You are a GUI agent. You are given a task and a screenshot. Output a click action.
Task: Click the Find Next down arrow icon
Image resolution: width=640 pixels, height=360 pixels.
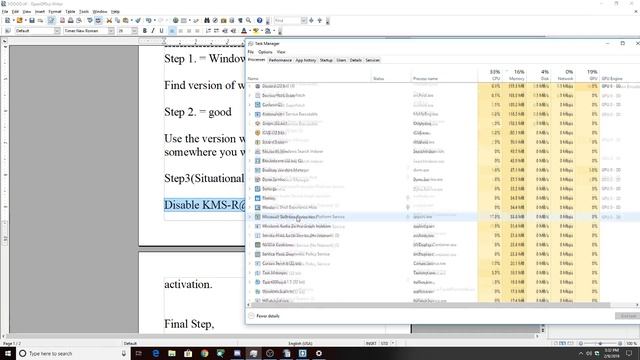tap(311, 20)
